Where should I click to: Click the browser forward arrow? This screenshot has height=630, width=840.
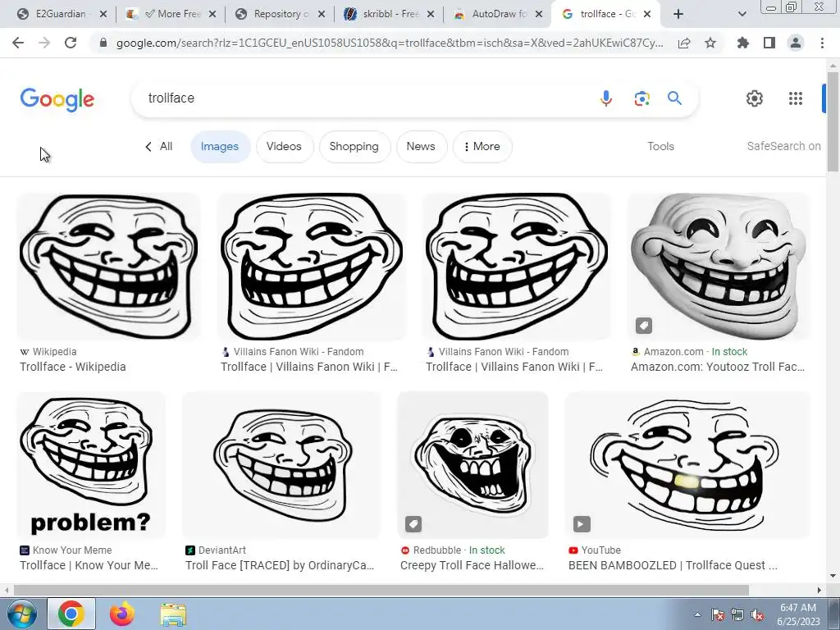[44, 43]
